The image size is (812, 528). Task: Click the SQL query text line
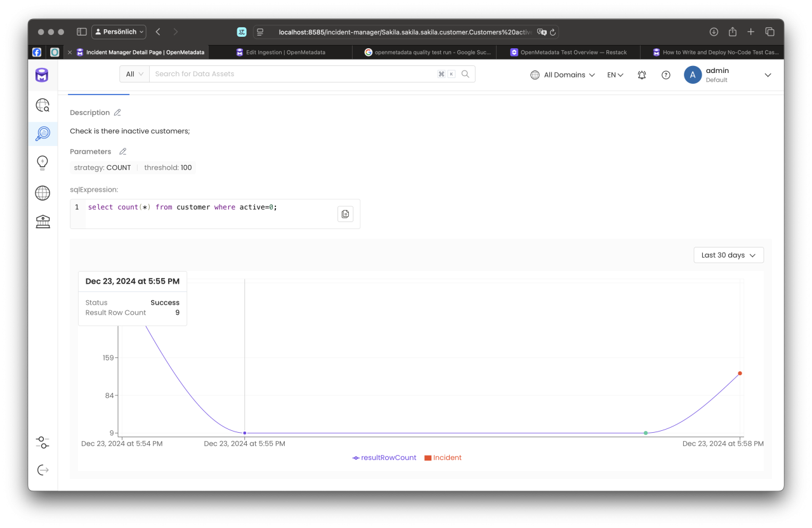(x=183, y=208)
